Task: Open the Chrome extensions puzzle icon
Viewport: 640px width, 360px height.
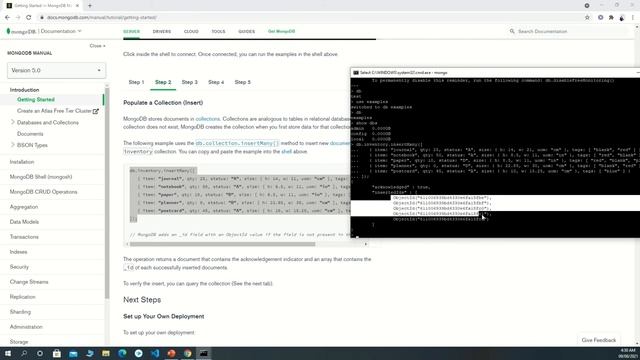Action: pos(611,18)
